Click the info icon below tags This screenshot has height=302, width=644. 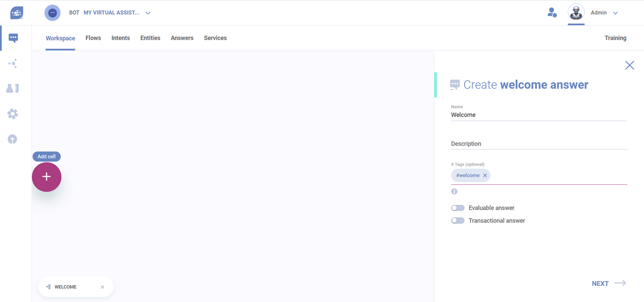click(454, 191)
